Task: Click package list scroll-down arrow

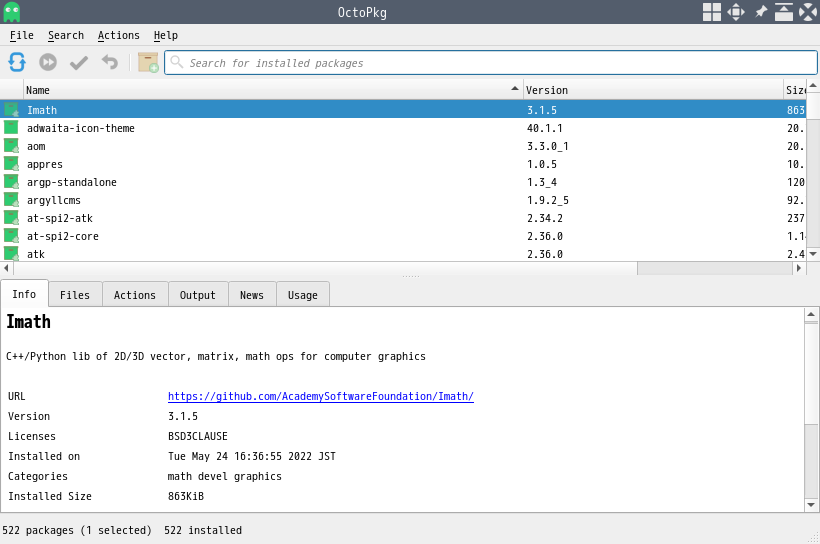Action: tap(813, 254)
